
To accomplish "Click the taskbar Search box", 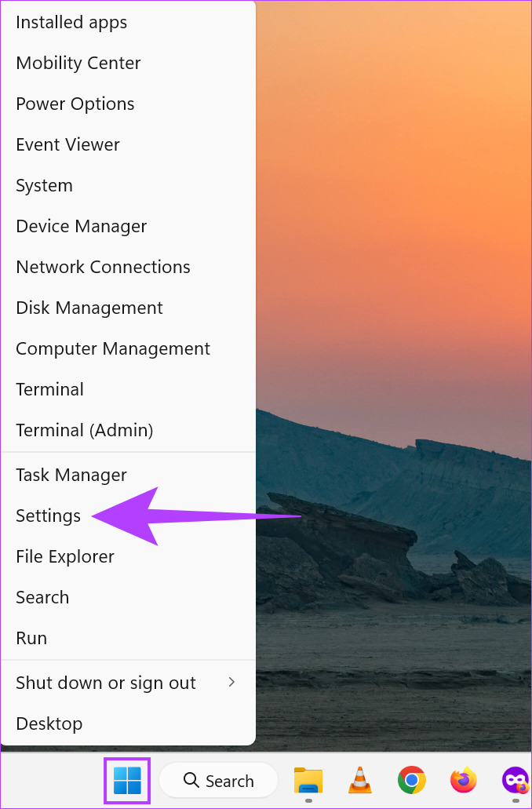I will tap(218, 780).
